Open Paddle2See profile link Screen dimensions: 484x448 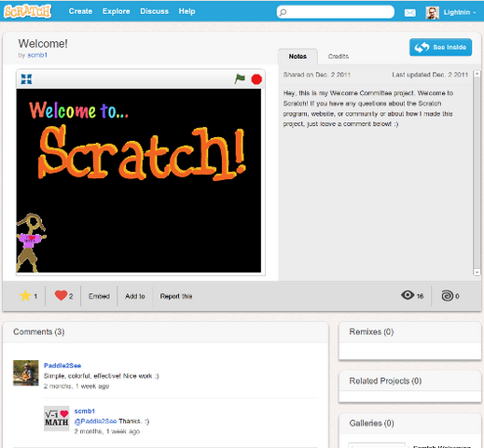[x=62, y=366]
